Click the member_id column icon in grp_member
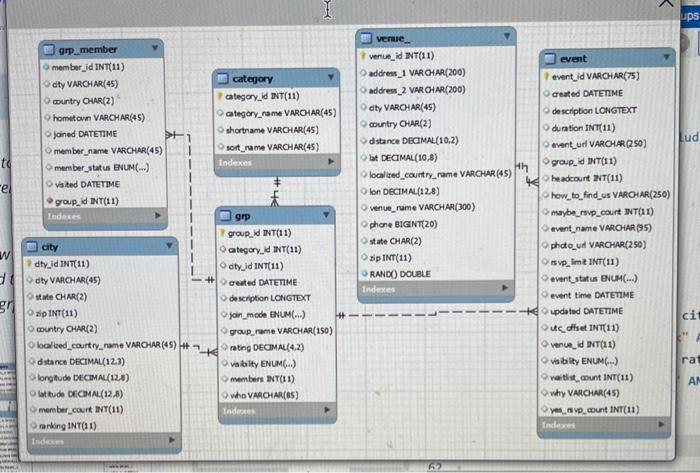 click(x=46, y=67)
